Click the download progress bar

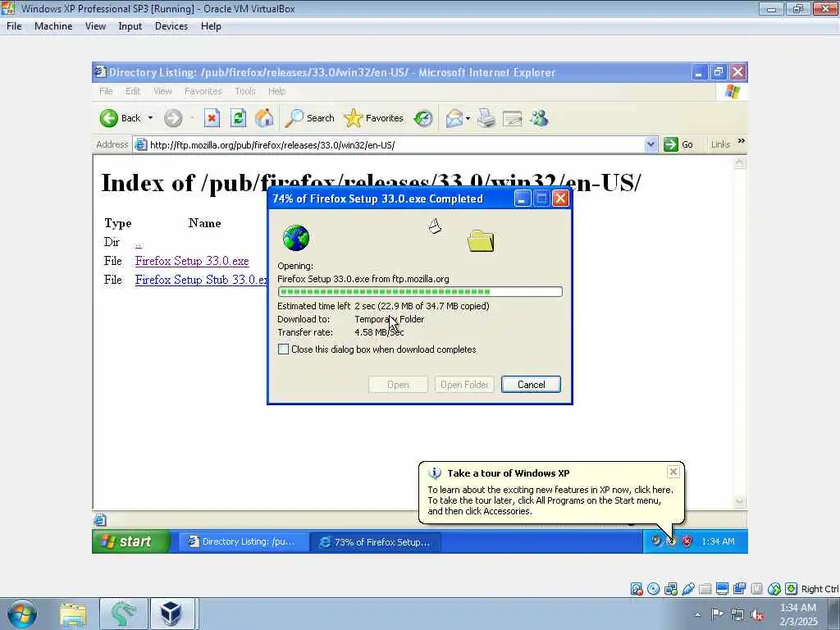pyautogui.click(x=420, y=291)
